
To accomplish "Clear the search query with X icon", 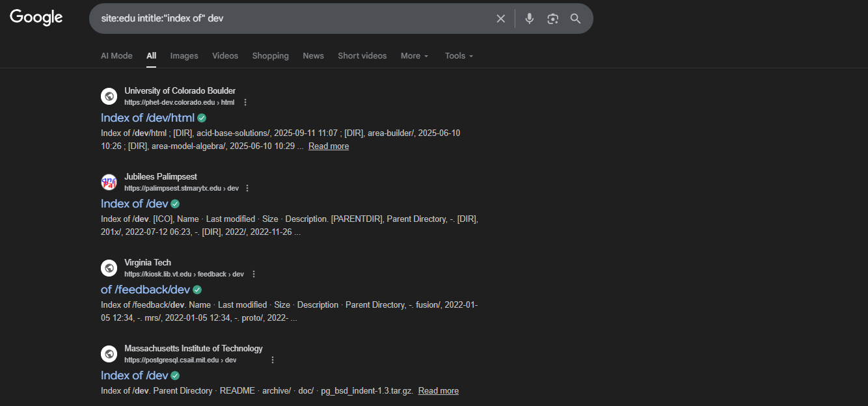I will point(500,19).
